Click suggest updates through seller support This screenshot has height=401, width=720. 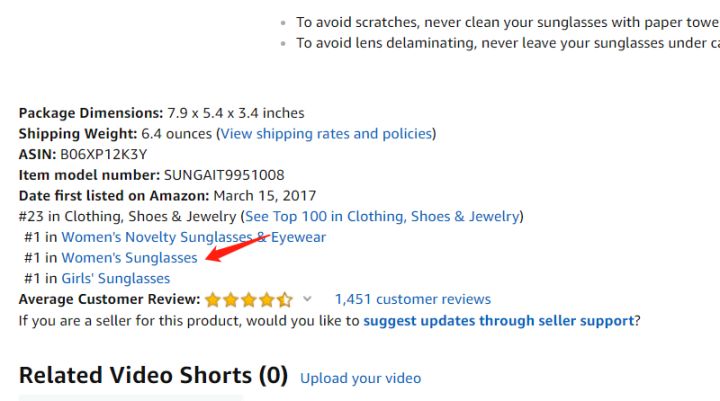498,320
